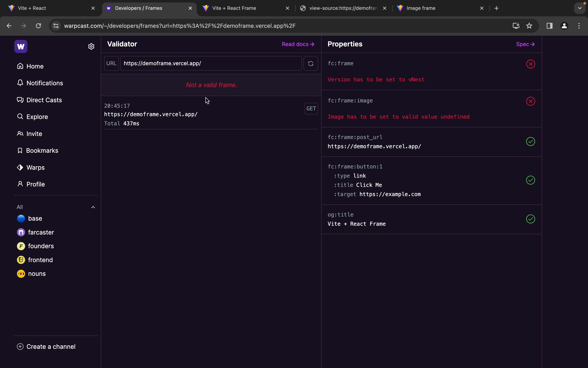
Task: Open Bookmarks in sidebar
Action: click(38, 151)
